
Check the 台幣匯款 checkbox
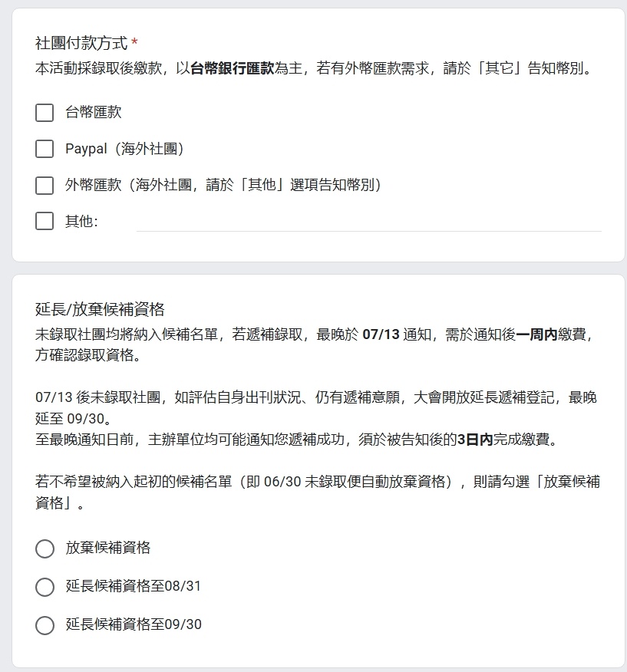[x=45, y=113]
